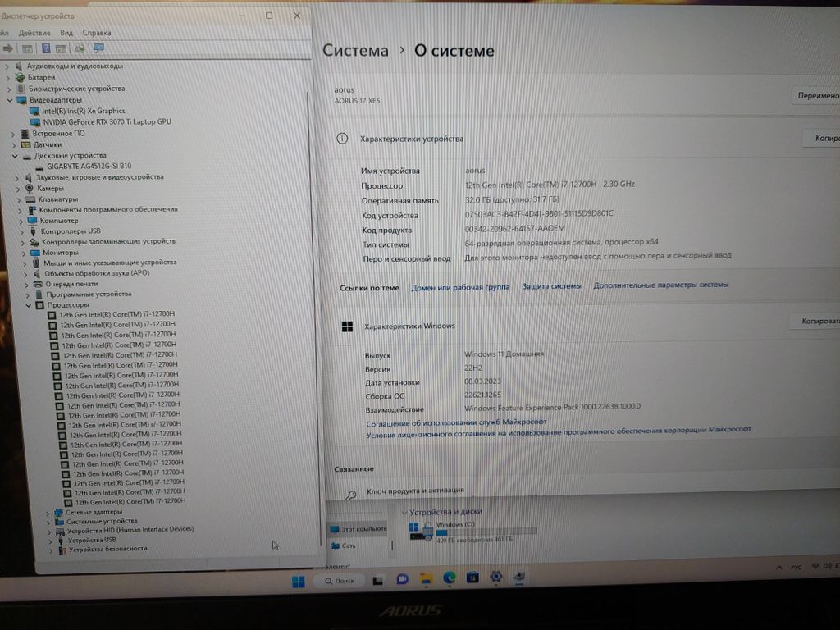
Task: Click the forward arrow in Device Manager toolbar
Action: point(8,48)
